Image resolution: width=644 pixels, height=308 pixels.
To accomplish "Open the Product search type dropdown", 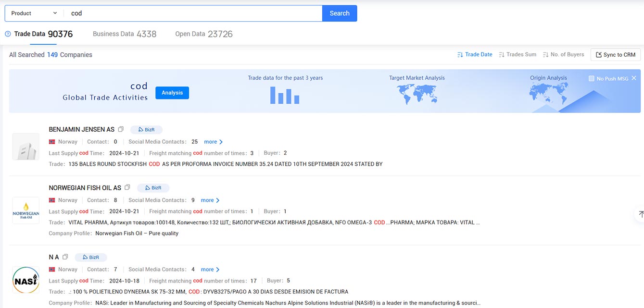I will pyautogui.click(x=34, y=13).
